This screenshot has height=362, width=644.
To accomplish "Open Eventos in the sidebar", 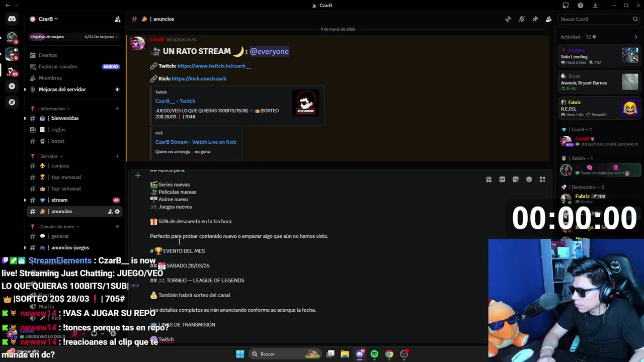I will 73,55.
